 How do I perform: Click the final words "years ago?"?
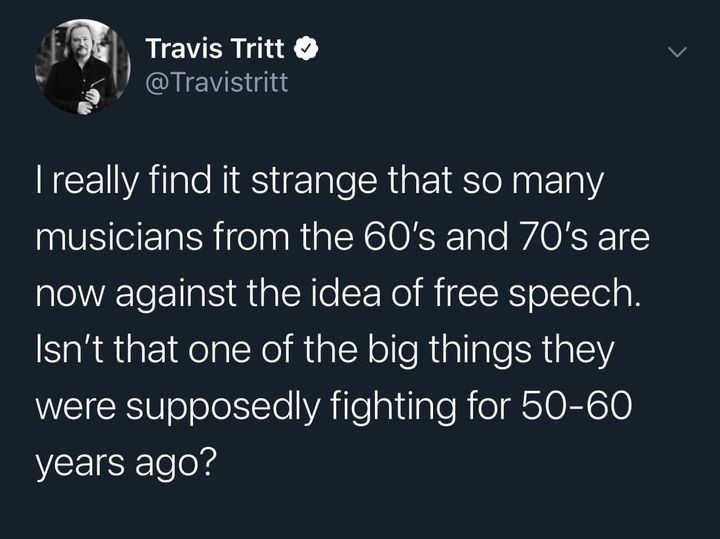[125, 465]
